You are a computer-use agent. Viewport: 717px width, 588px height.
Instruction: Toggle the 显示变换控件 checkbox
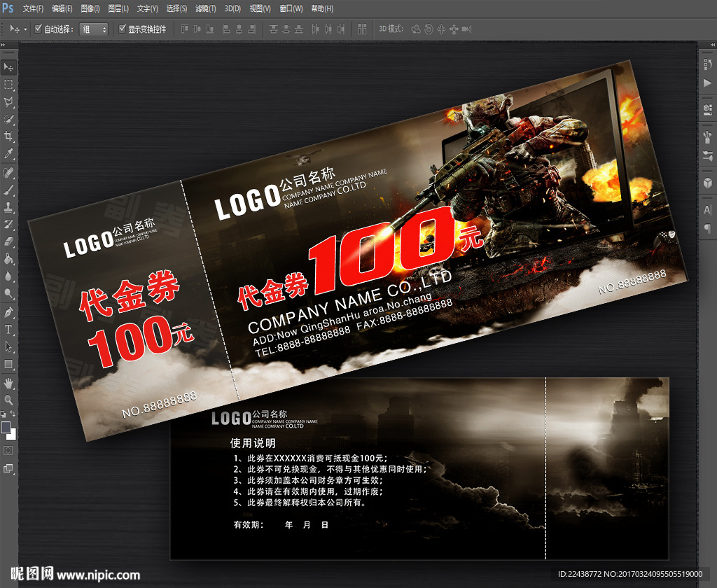click(x=122, y=29)
